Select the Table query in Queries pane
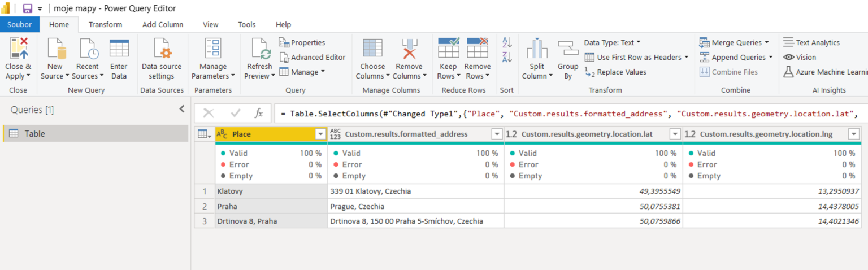 [x=96, y=133]
